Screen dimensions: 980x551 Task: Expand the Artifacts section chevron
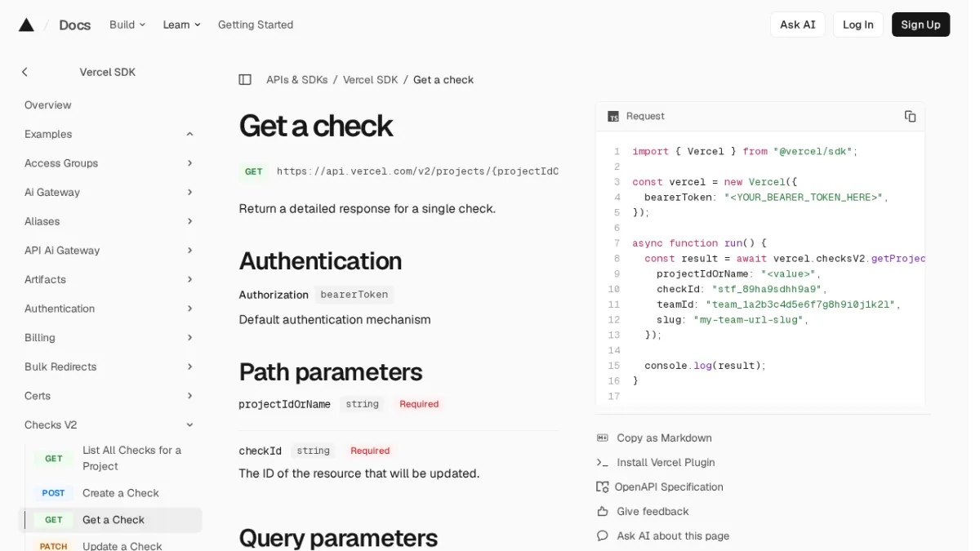pos(189,279)
